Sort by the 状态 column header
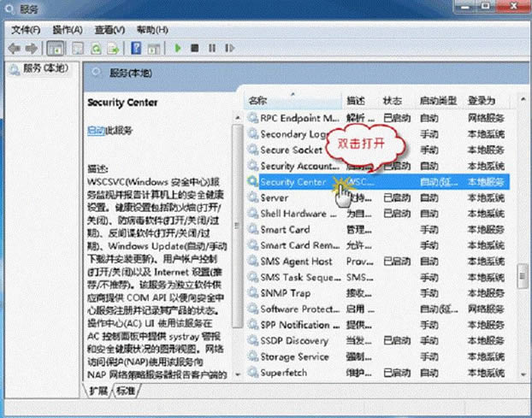Viewport: 532px width, 418px height. [x=396, y=100]
